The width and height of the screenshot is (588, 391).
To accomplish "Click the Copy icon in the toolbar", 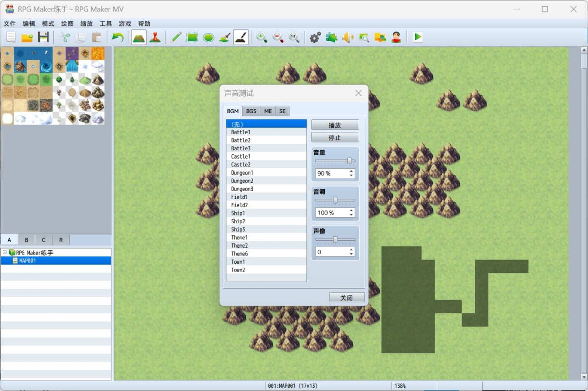I will tap(80, 38).
